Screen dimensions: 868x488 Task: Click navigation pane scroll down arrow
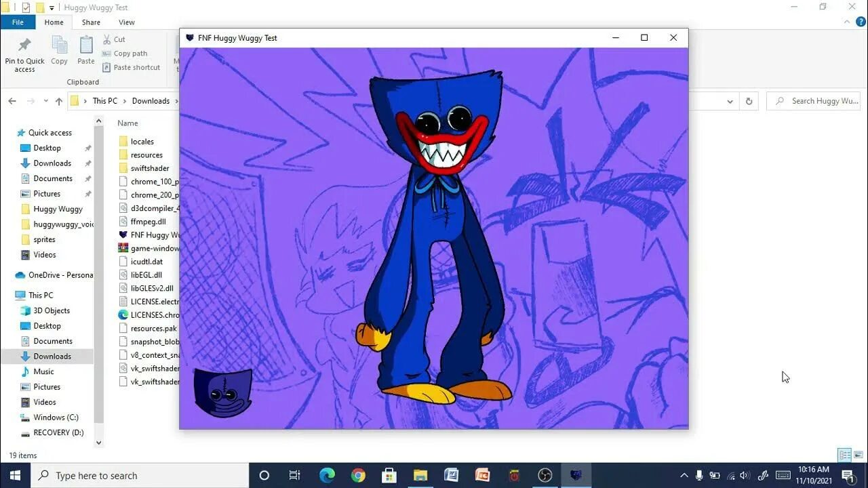99,443
